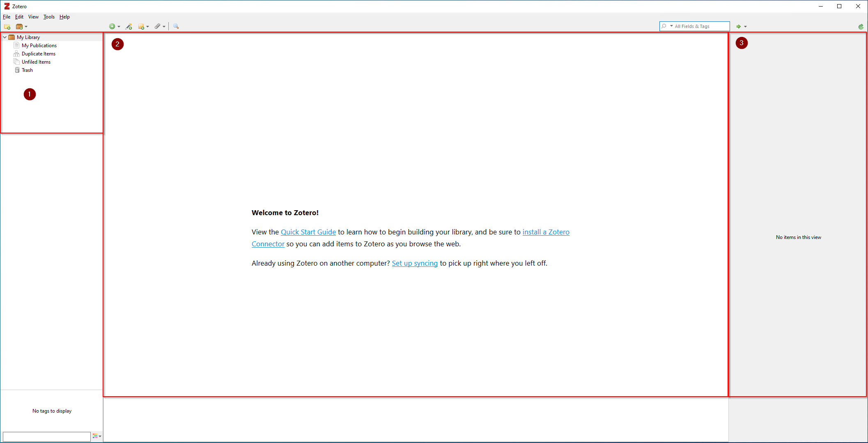
Task: Open the File menu
Action: point(7,17)
